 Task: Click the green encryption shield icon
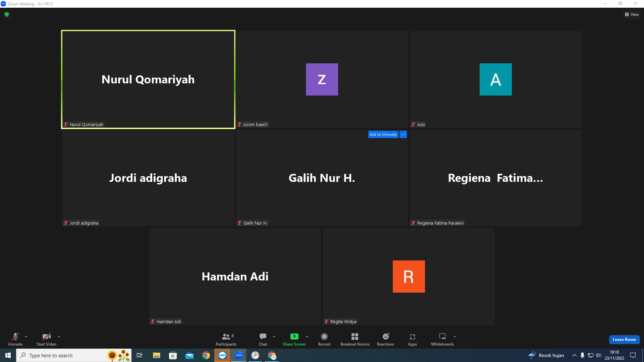pos(7,14)
